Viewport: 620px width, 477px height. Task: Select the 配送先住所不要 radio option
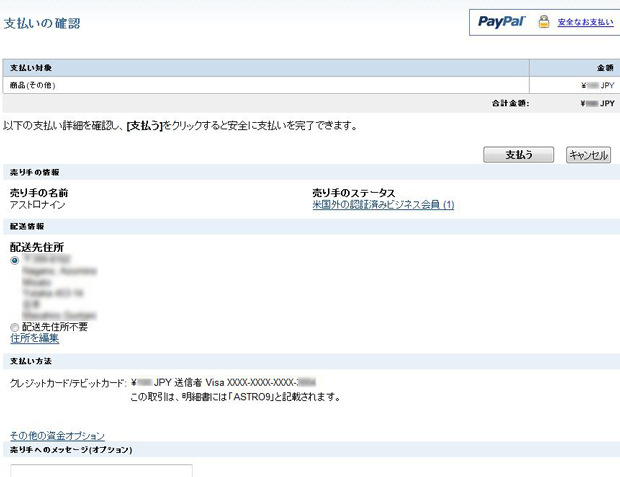point(15,327)
